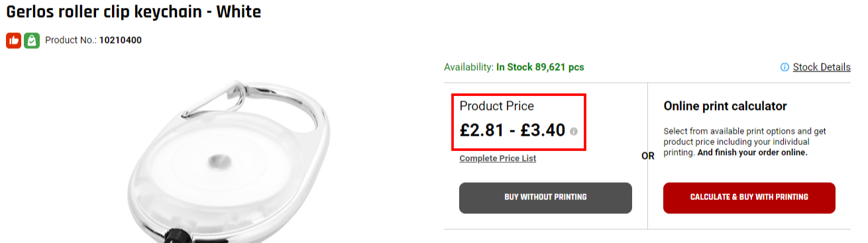Choose Buy Without Printing
The height and width of the screenshot is (243, 868).
pos(545,197)
